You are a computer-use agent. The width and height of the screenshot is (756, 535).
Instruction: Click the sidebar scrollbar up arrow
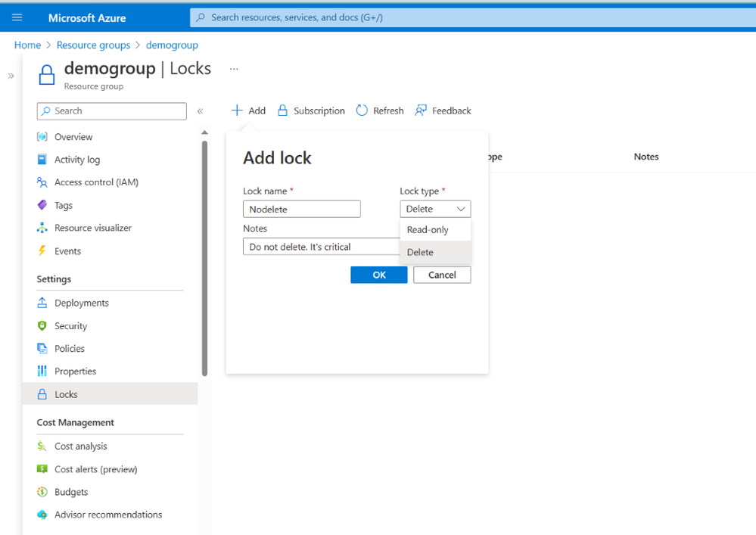[204, 132]
